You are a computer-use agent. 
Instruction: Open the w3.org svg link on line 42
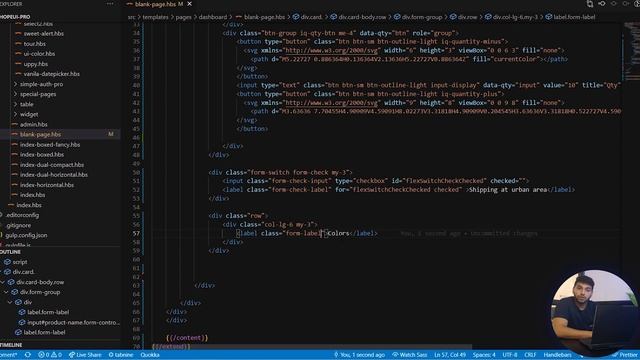point(332,102)
